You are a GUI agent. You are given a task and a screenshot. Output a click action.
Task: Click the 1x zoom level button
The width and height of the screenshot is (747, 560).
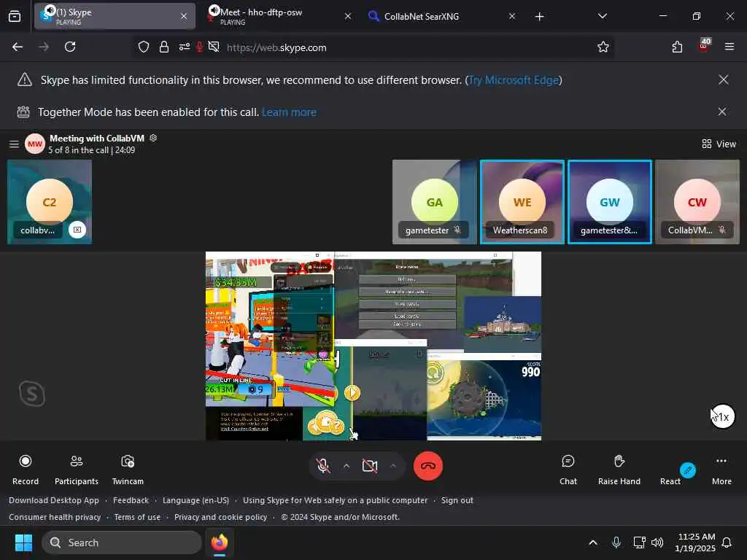(723, 416)
